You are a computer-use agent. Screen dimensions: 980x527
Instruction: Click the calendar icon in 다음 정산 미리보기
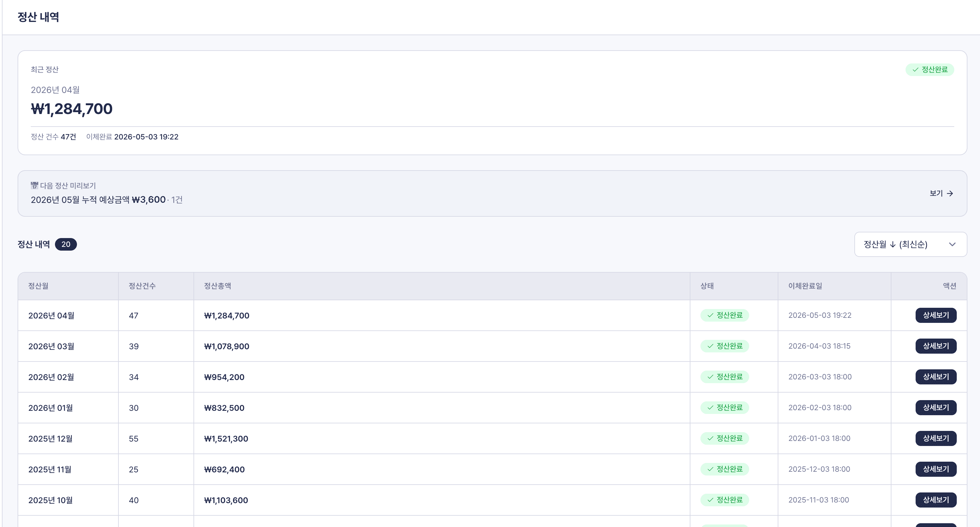click(x=34, y=185)
